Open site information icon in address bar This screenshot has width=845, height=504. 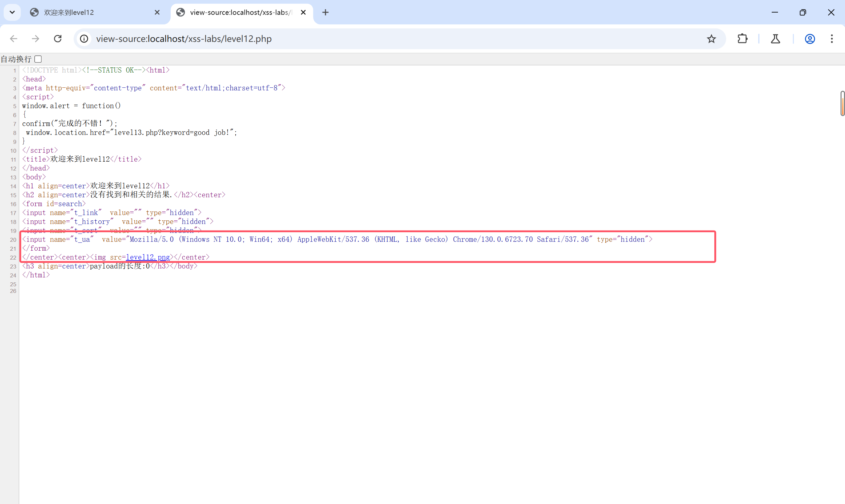click(84, 39)
